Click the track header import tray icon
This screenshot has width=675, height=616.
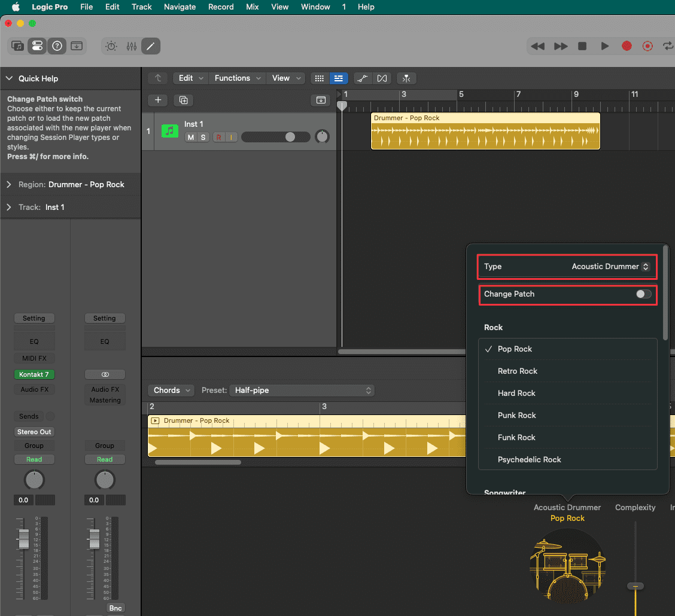pyautogui.click(x=321, y=100)
